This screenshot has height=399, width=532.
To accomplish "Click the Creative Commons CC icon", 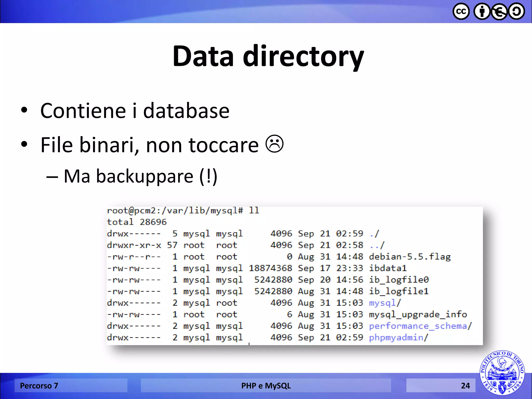I will [x=461, y=11].
